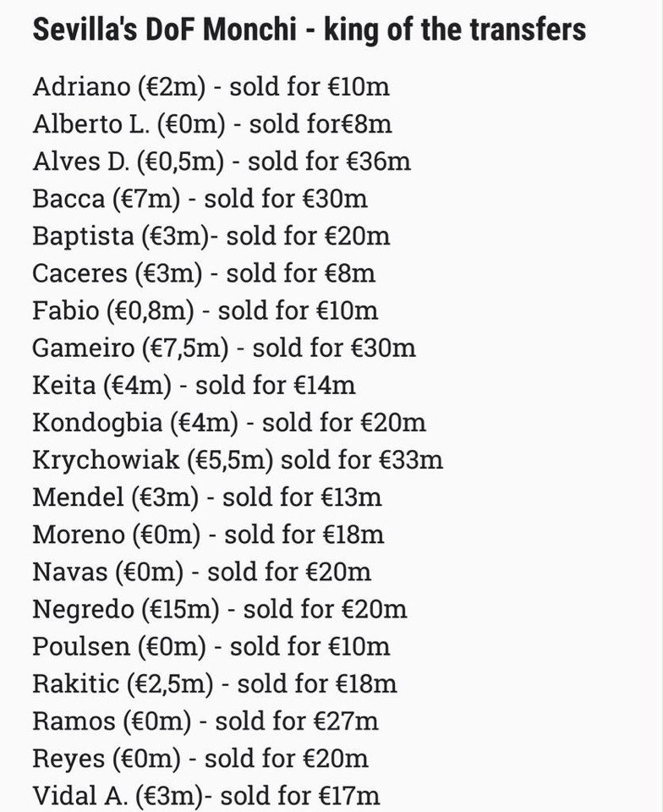Select the Fabio sold for €10m line
This screenshot has width=663, height=812.
205,310
